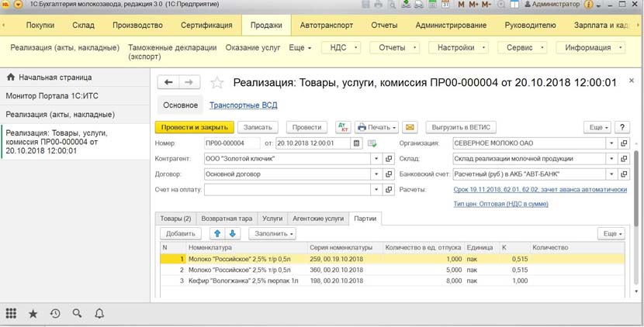Click the envelope email icon
This screenshot has width=644, height=327.
(x=410, y=127)
